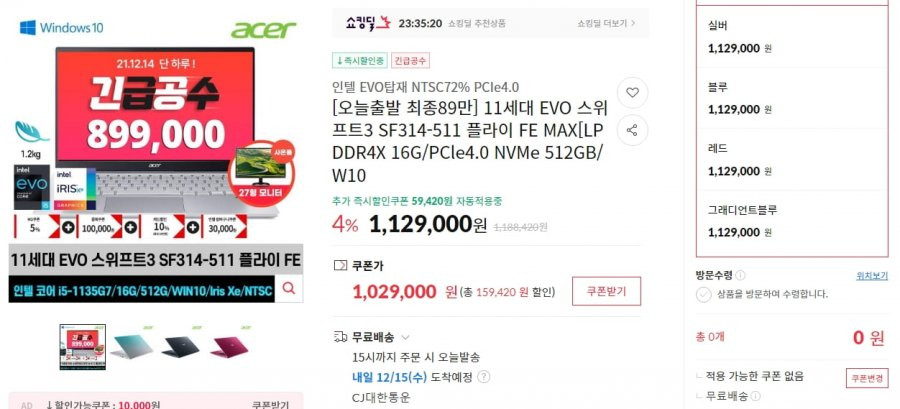Click the help icon beside 도착예정
Screen dimensions: 900x409
(x=484, y=377)
